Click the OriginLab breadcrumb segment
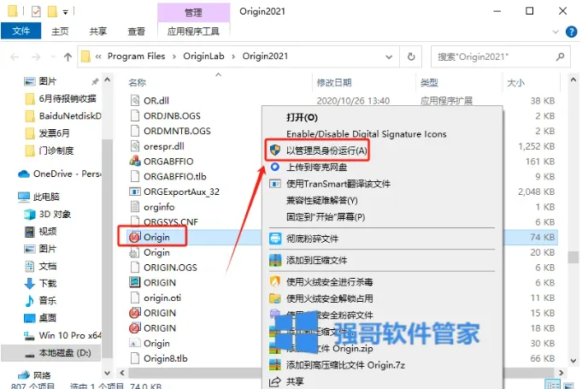588x389 pixels. coord(203,56)
